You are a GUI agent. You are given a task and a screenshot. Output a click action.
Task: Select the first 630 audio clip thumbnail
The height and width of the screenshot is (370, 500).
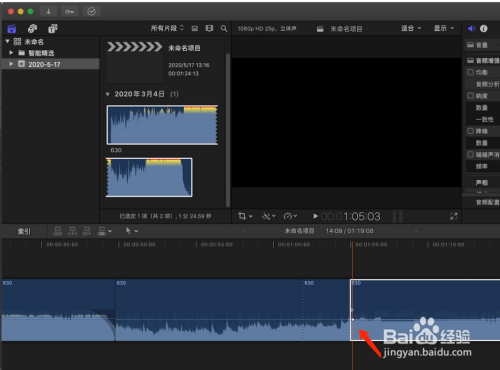(x=162, y=125)
